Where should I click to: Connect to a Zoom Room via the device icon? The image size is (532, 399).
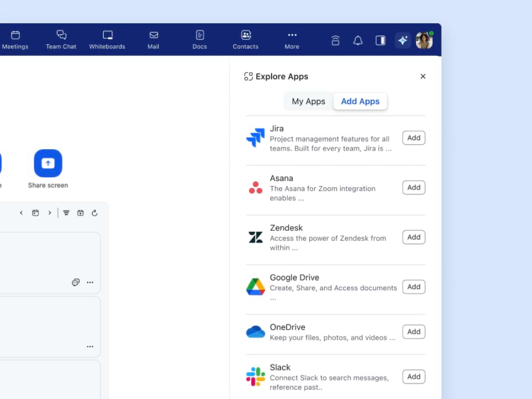coord(335,40)
